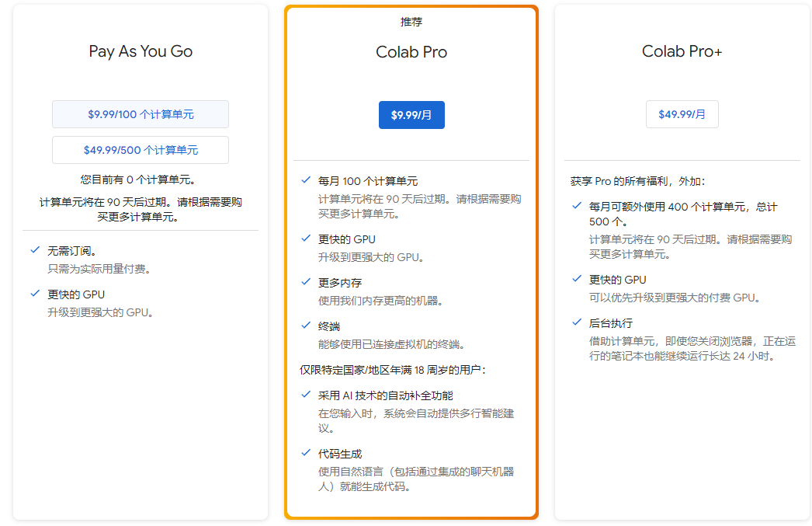Click the Colab Pro+ plan title
Viewport: 812px width, 526px height.
pyautogui.click(x=682, y=51)
